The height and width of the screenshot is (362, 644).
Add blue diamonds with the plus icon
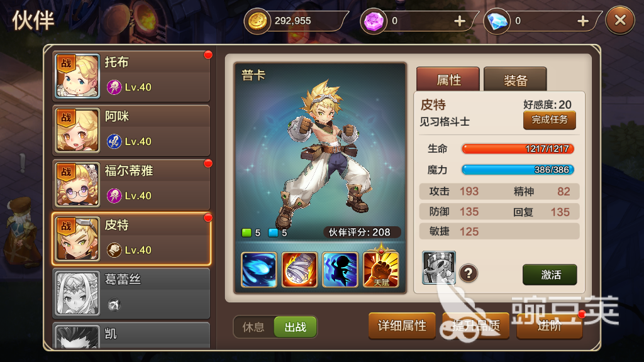pyautogui.click(x=583, y=21)
